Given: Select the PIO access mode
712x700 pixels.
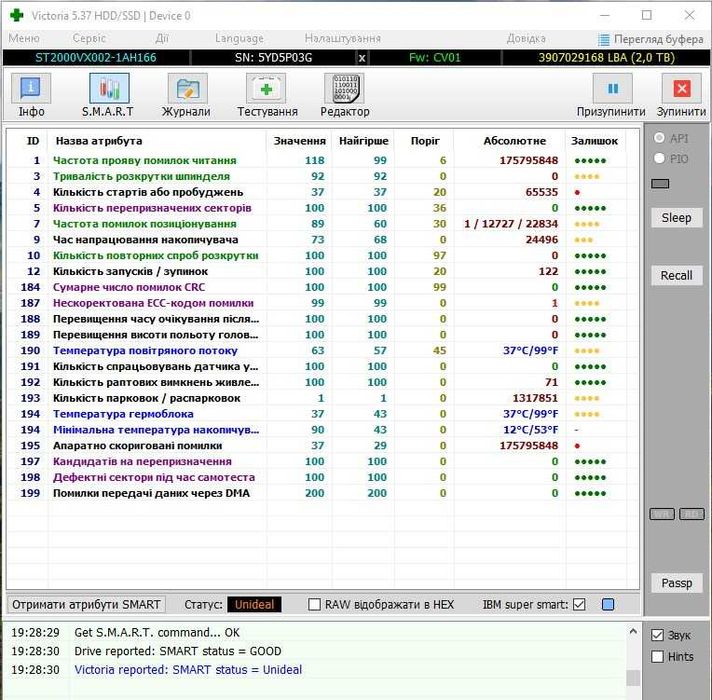Looking at the screenshot, I should pyautogui.click(x=659, y=158).
